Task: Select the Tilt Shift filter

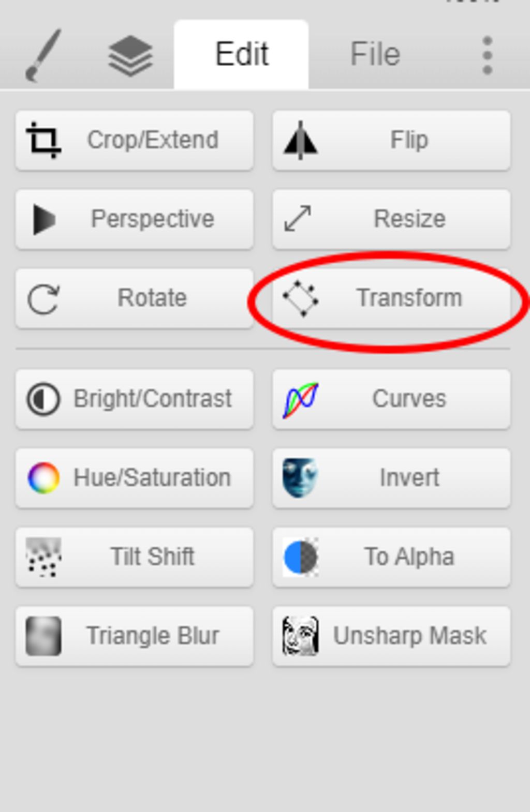Action: pyautogui.click(x=135, y=557)
